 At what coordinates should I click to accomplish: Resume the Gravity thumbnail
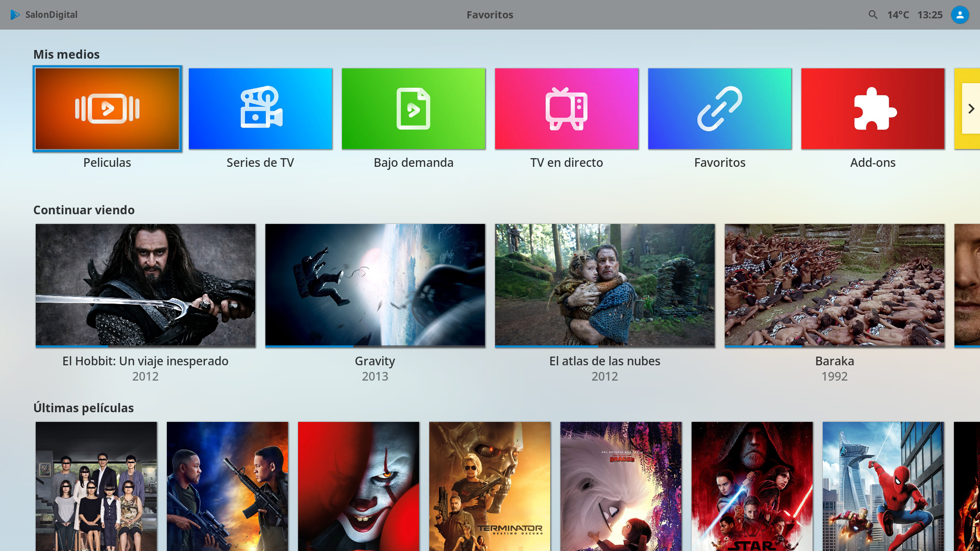pos(375,285)
